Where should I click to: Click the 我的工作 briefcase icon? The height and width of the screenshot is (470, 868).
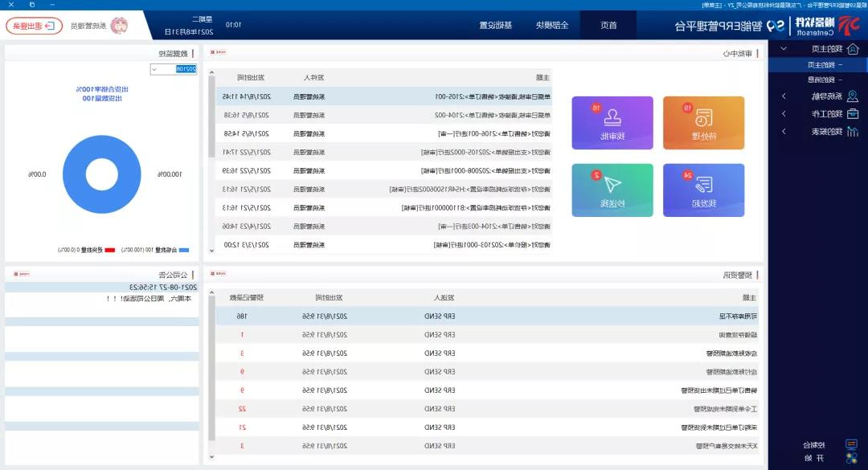pos(853,114)
